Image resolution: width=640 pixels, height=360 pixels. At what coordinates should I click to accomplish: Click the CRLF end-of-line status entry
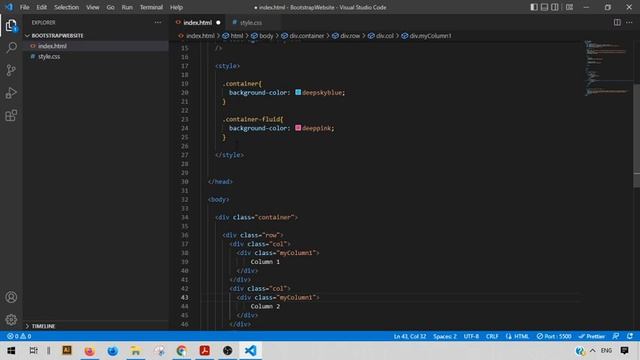click(492, 336)
